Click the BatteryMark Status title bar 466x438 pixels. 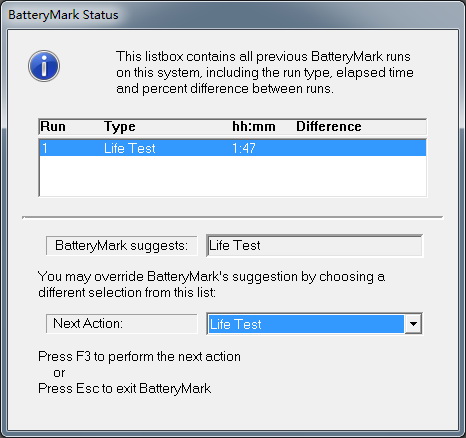point(233,15)
